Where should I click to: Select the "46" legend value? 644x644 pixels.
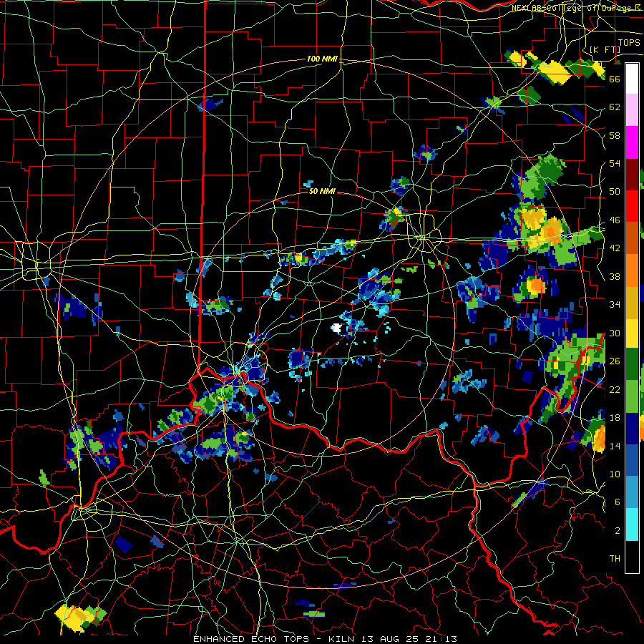click(615, 220)
